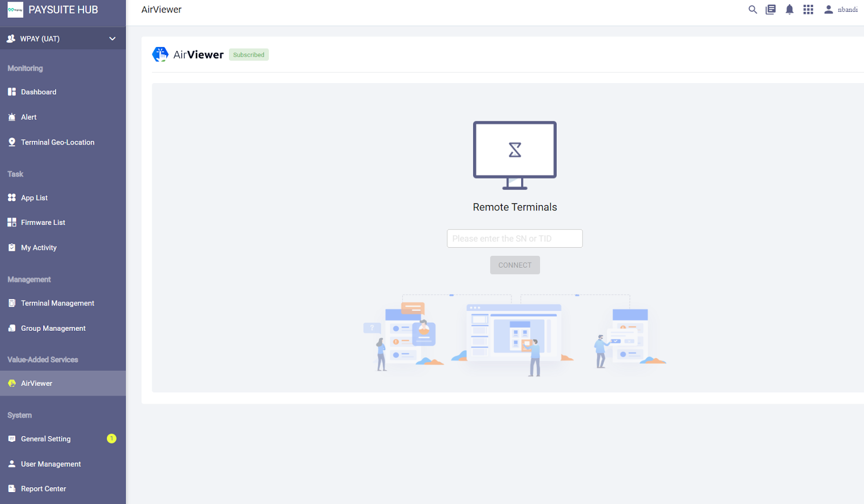Screen dimensions: 864x504
Task: Focus the SN or TID input field
Action: tap(515, 239)
